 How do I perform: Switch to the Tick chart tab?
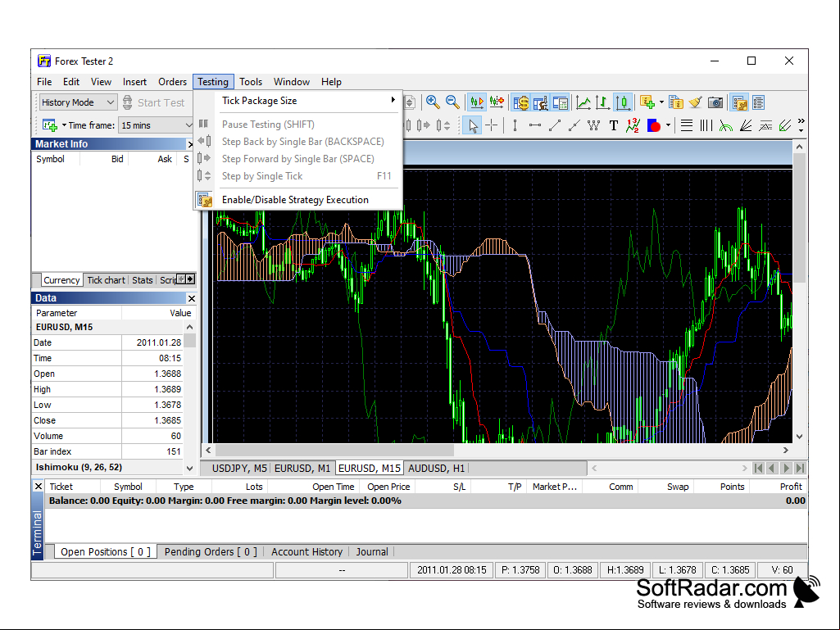pos(106,280)
